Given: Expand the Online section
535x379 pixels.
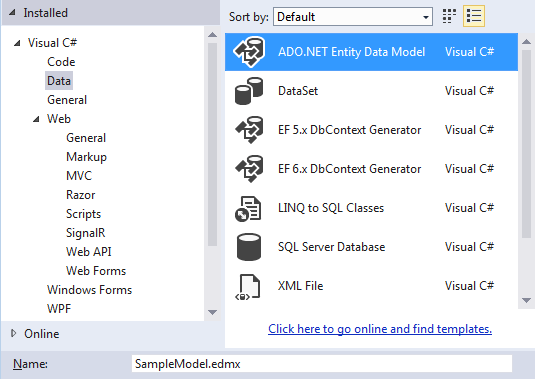Looking at the screenshot, I should [13, 333].
